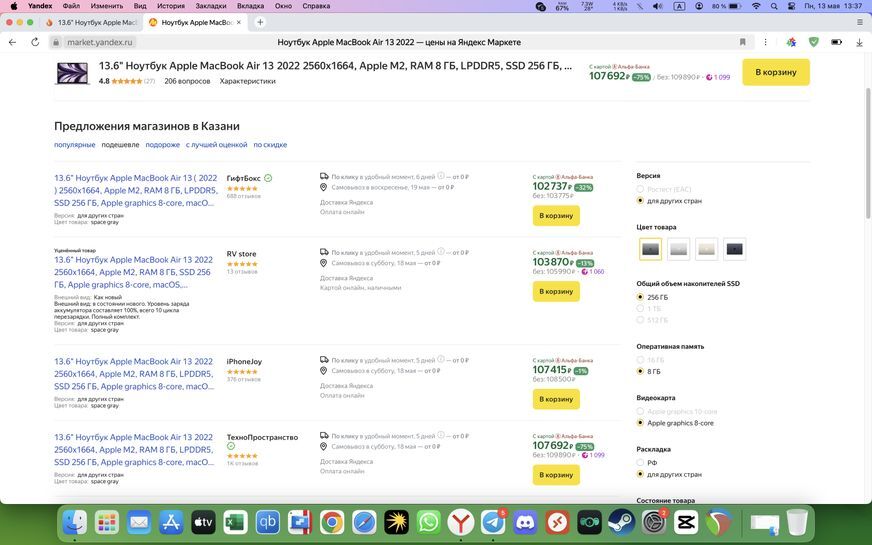Sort offers by с лучшей оценкой
The height and width of the screenshot is (545, 872).
[216, 145]
